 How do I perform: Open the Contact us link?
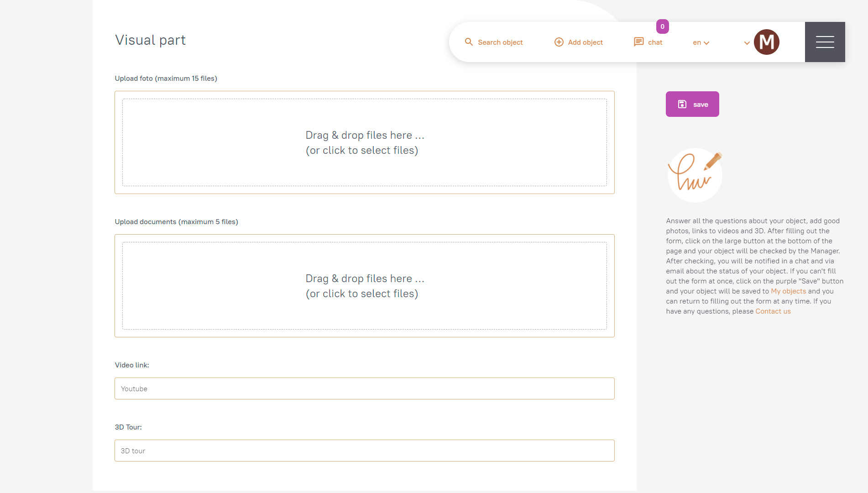pyautogui.click(x=773, y=311)
